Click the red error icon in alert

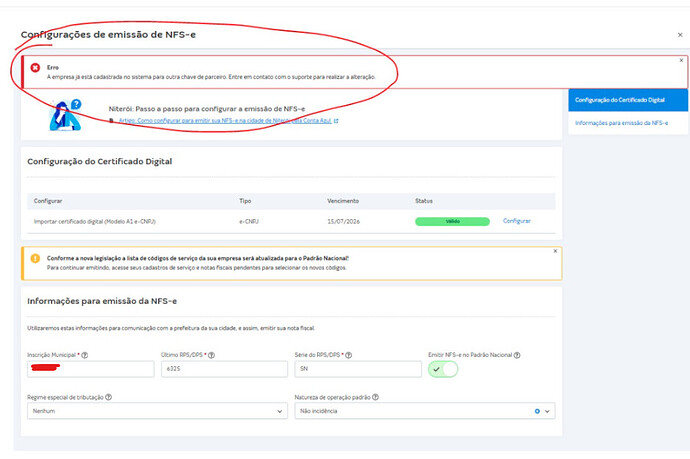coord(35,68)
